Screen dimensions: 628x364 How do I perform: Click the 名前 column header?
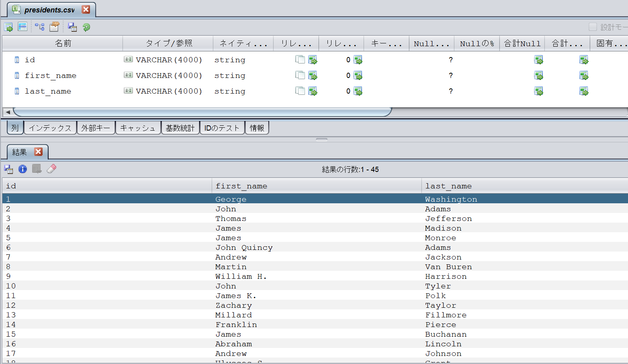tap(63, 43)
